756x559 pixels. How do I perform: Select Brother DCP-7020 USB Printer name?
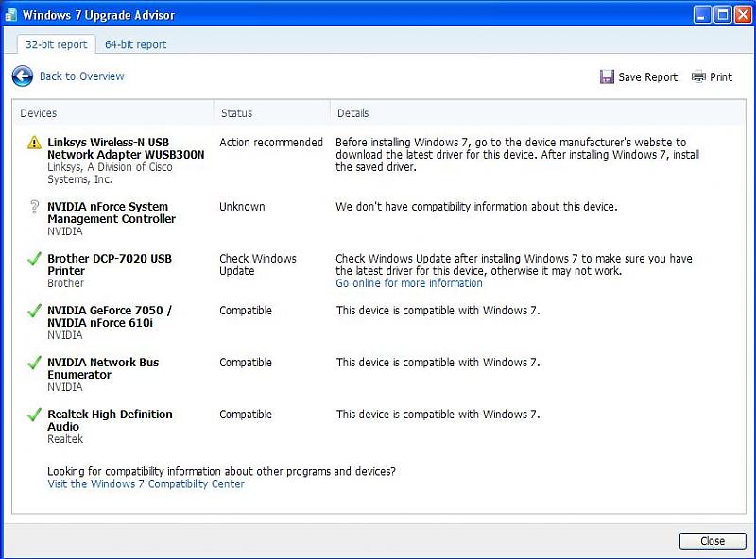(110, 264)
